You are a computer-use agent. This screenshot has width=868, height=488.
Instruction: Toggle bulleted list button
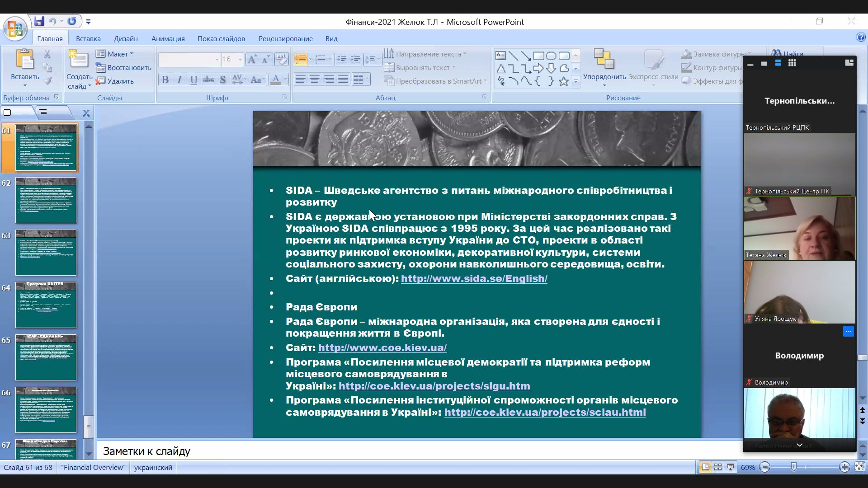[301, 59]
